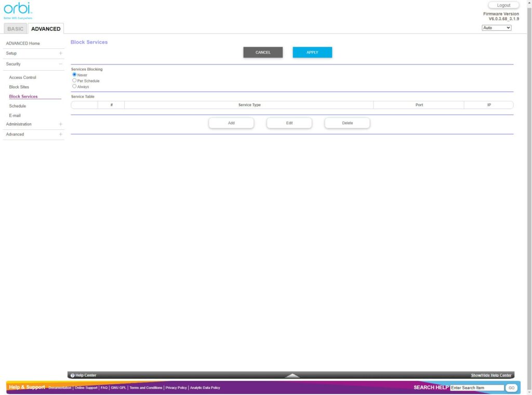Viewport: 532px width, 395px height.
Task: Expand help panel using center arrow
Action: tap(292, 375)
